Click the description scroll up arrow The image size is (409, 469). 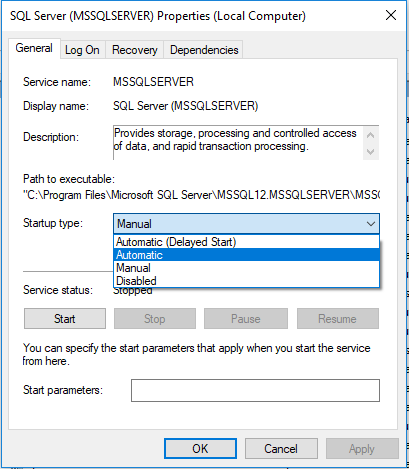tap(370, 135)
